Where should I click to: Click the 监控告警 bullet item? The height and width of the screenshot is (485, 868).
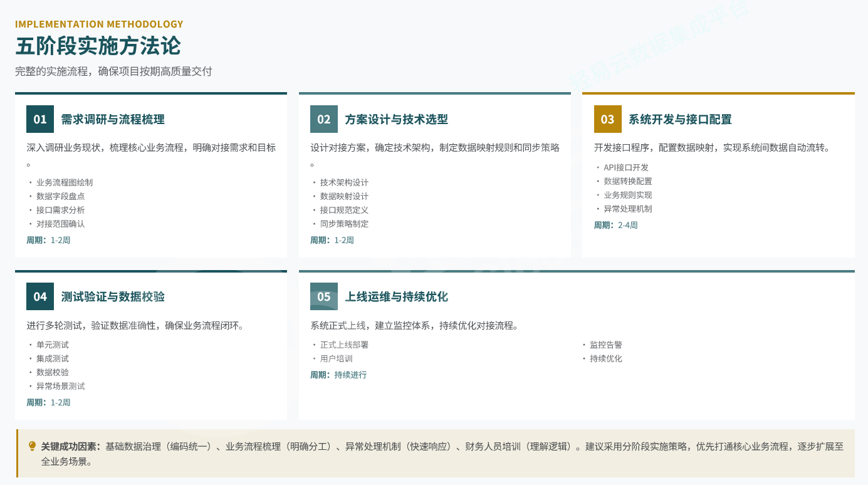pyautogui.click(x=605, y=345)
